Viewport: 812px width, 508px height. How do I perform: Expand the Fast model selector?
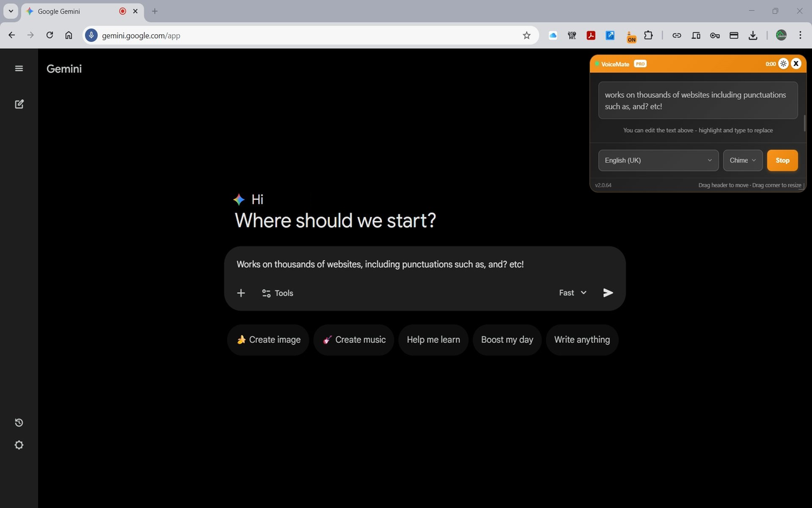click(573, 293)
